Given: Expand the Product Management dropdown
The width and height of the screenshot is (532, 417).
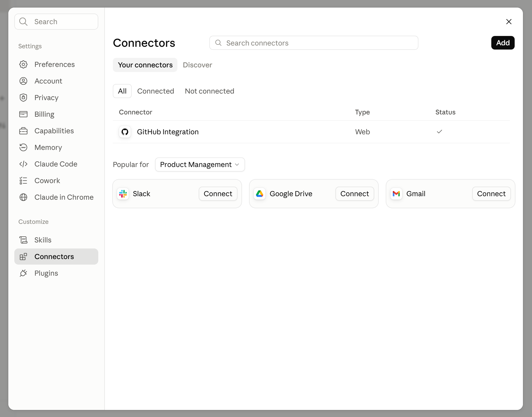Looking at the screenshot, I should tap(200, 164).
